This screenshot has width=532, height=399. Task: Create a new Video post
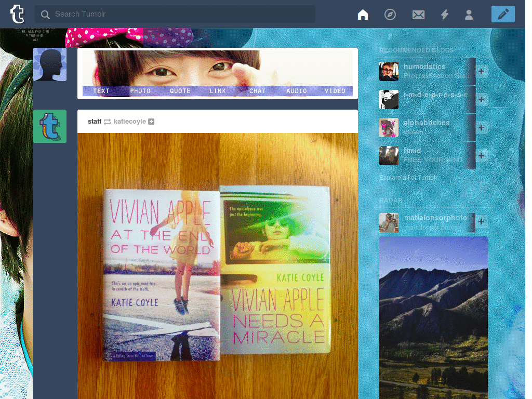[335, 91]
